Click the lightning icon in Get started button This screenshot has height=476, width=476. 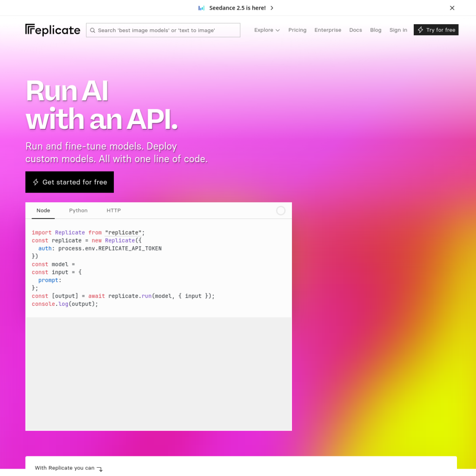point(36,182)
